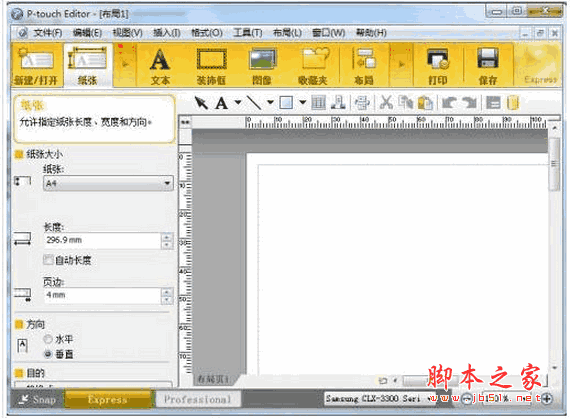The width and height of the screenshot is (570, 419).
Task: Expand the rectangle tool dropdown arrow
Action: click(x=302, y=102)
